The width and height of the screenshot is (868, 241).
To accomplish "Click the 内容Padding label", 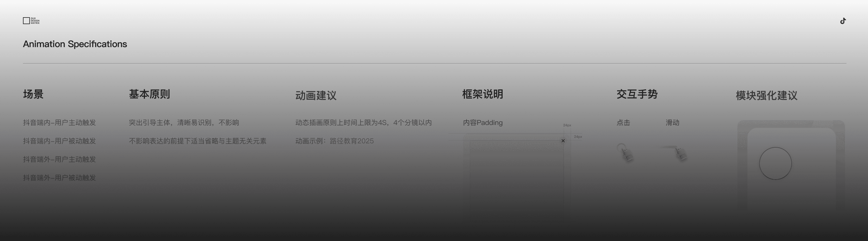I will [x=483, y=123].
